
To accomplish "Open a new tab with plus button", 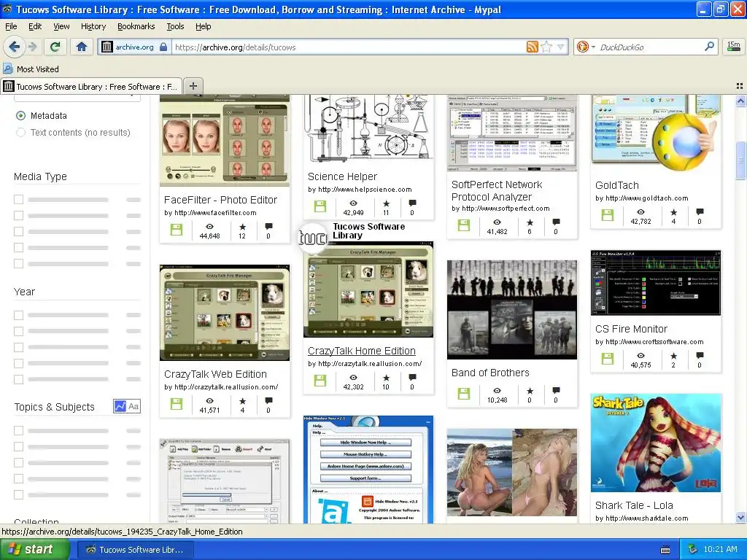I will 193,86.
